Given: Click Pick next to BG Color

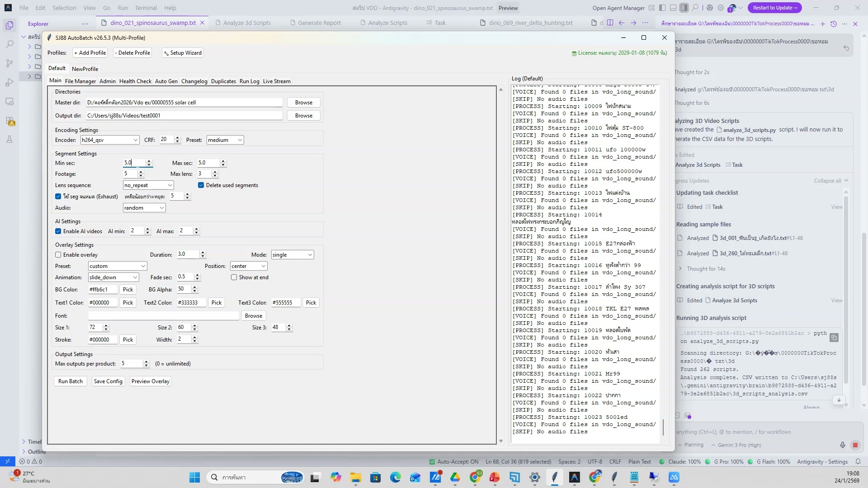Looking at the screenshot, I should coord(128,290).
